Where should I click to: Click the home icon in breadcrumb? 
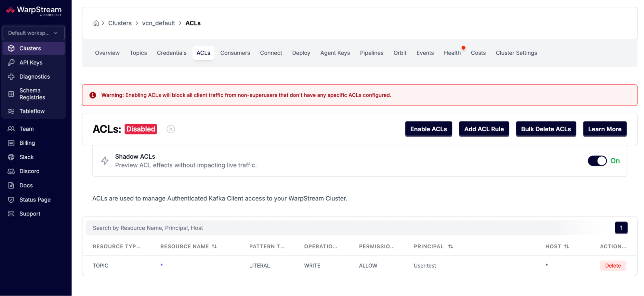[96, 23]
